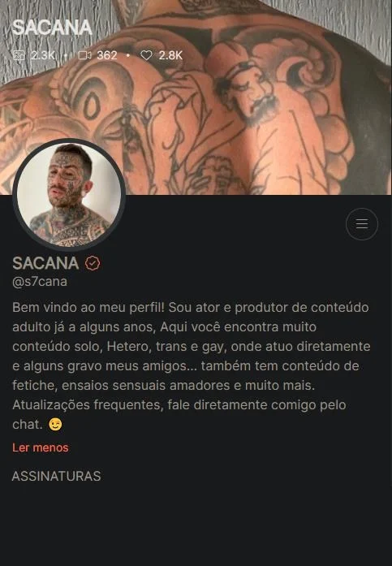The image size is (392, 566).
Task: Click the dot separator after 2.3K
Action: [65, 55]
